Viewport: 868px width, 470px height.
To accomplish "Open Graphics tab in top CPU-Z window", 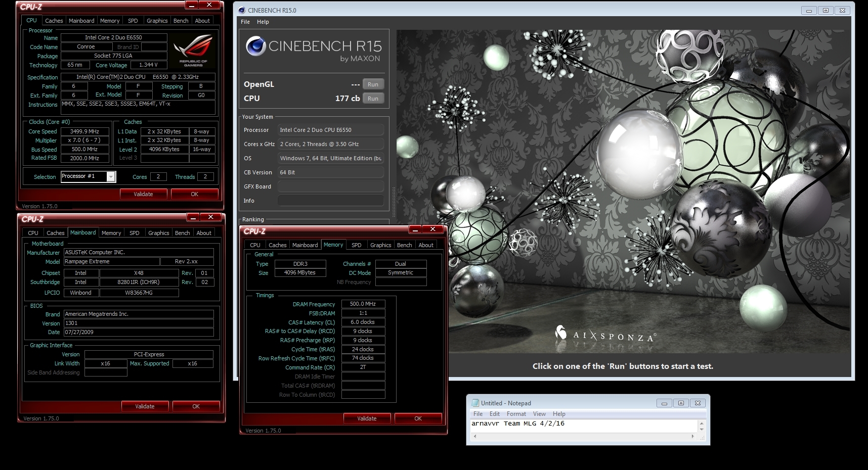I will 157,21.
